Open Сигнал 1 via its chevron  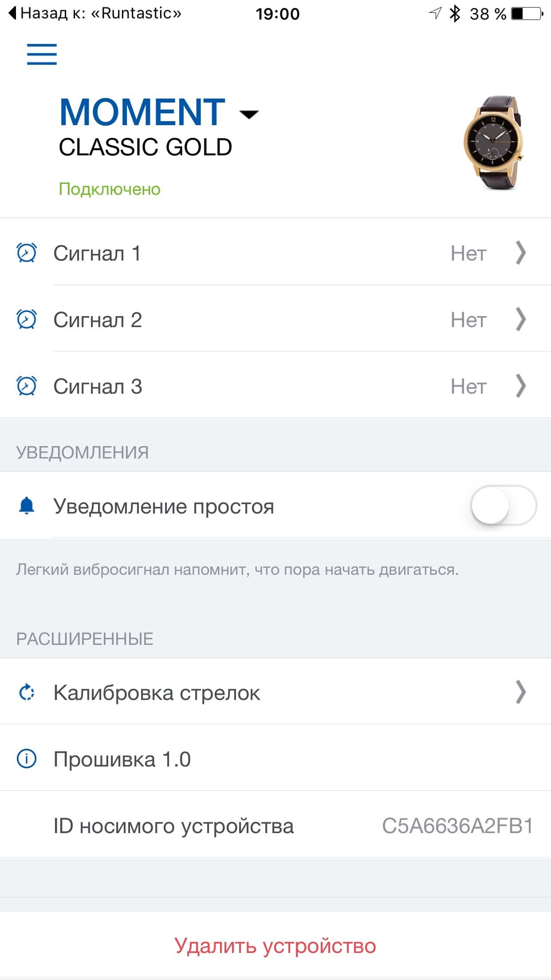tap(521, 253)
